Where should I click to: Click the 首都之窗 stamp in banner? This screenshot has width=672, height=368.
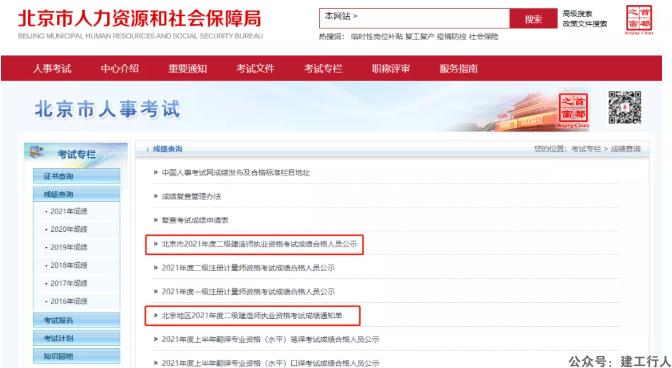coord(573,110)
